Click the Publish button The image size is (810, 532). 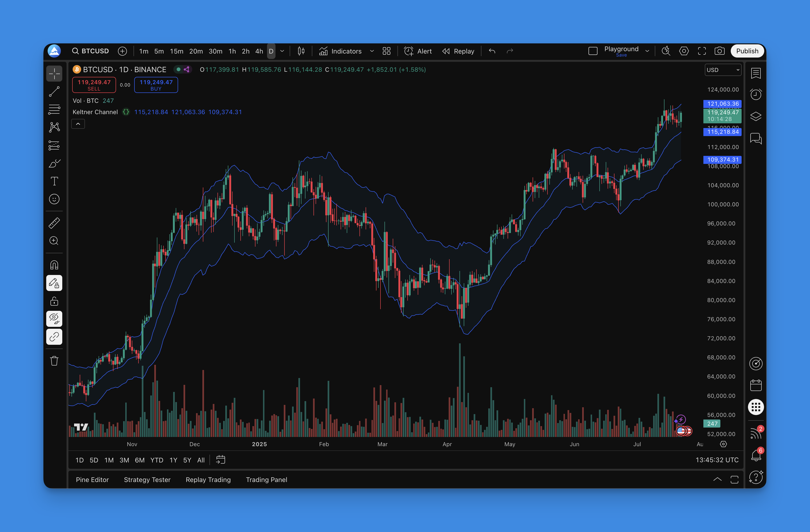coord(747,51)
